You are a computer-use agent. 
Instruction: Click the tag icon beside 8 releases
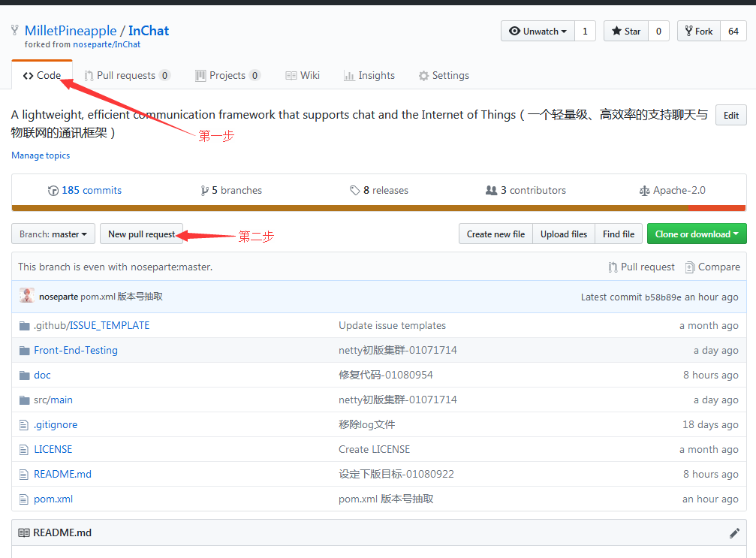tap(355, 191)
